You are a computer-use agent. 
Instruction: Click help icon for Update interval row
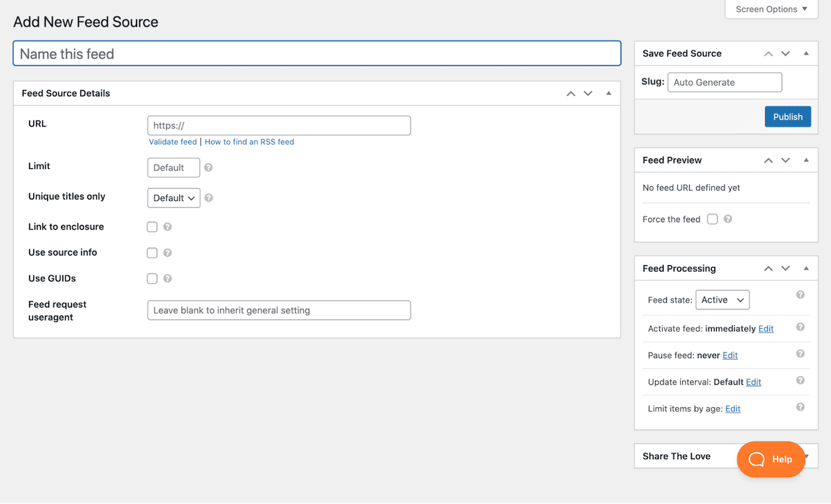pyautogui.click(x=800, y=381)
